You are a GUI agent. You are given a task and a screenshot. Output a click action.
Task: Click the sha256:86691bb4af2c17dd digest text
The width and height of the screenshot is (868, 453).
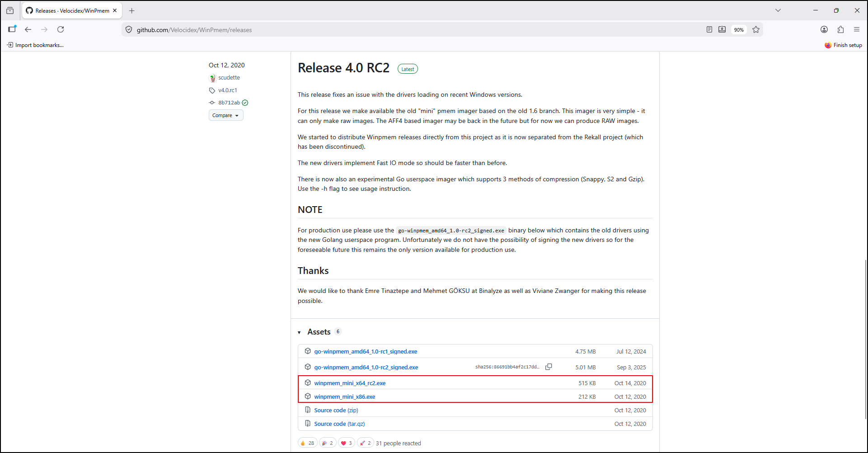507,367
